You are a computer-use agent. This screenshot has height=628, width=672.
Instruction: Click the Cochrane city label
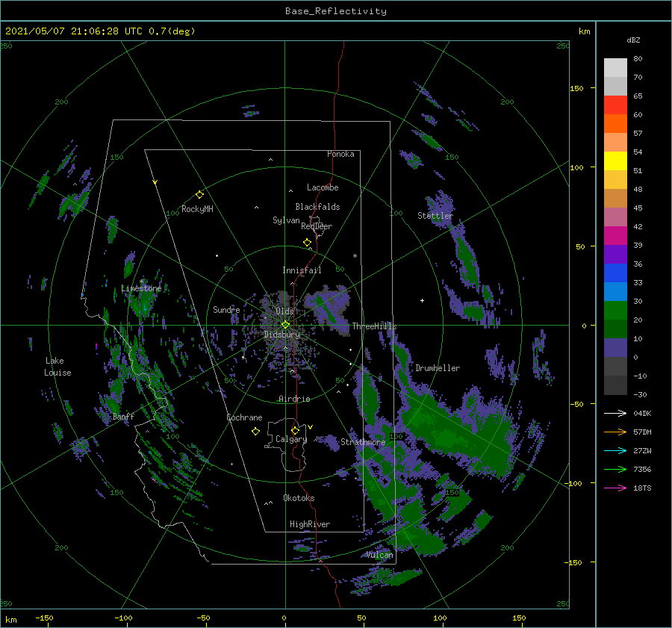click(x=244, y=417)
